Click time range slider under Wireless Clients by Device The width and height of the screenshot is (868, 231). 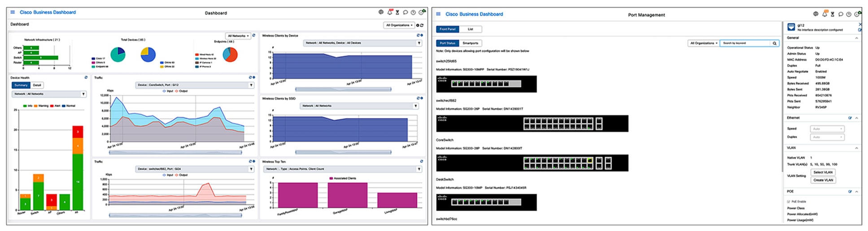click(x=343, y=89)
